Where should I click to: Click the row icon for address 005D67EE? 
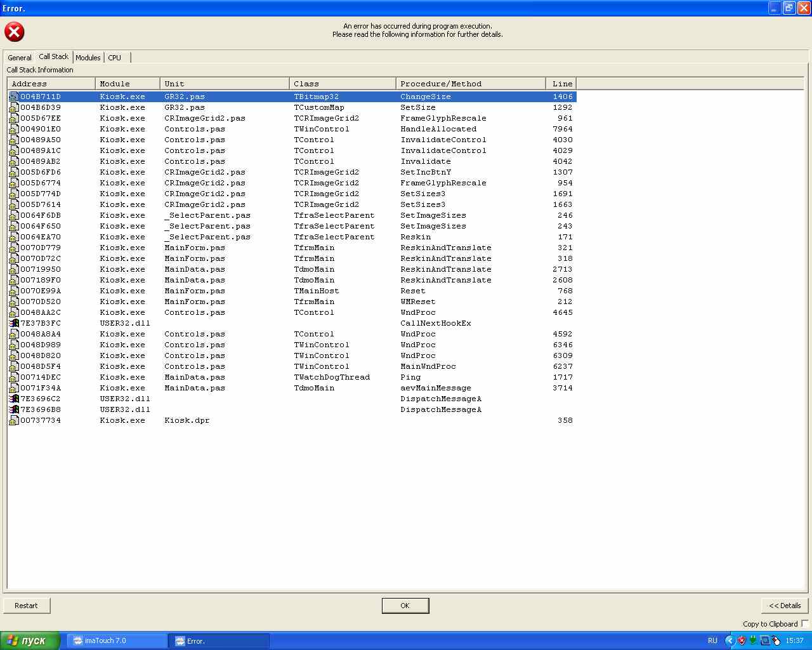coord(14,119)
